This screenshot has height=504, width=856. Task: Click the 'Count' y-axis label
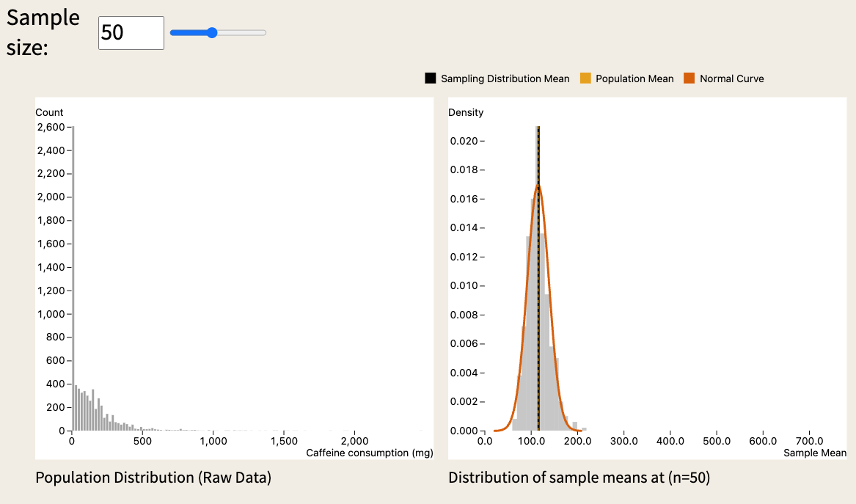coord(49,112)
